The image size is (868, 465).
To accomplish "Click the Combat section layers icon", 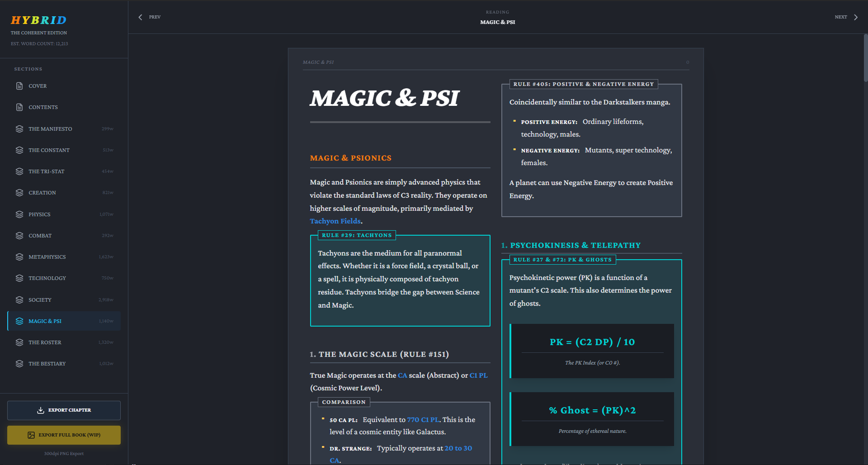I will (x=19, y=236).
